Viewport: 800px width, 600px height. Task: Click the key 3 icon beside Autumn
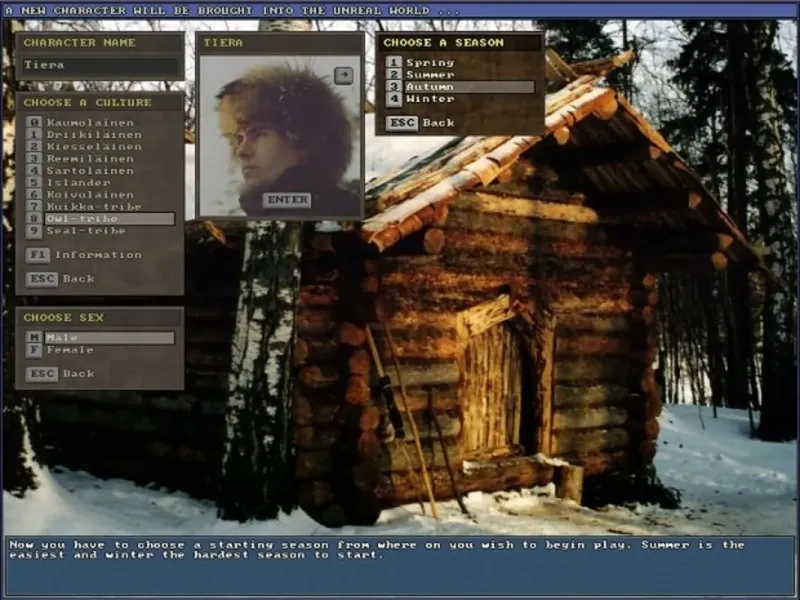pyautogui.click(x=393, y=87)
